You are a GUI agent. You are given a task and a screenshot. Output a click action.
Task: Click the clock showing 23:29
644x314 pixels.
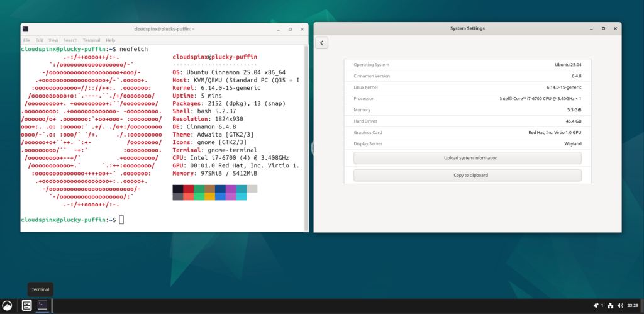pos(633,305)
